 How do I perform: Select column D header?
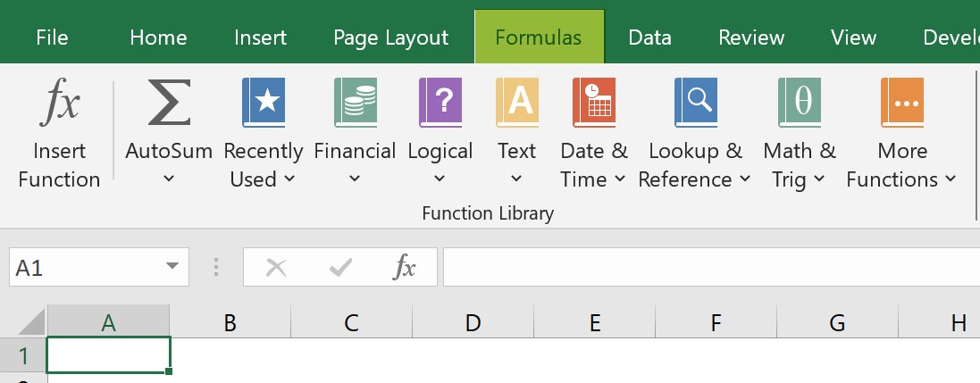[x=473, y=322]
